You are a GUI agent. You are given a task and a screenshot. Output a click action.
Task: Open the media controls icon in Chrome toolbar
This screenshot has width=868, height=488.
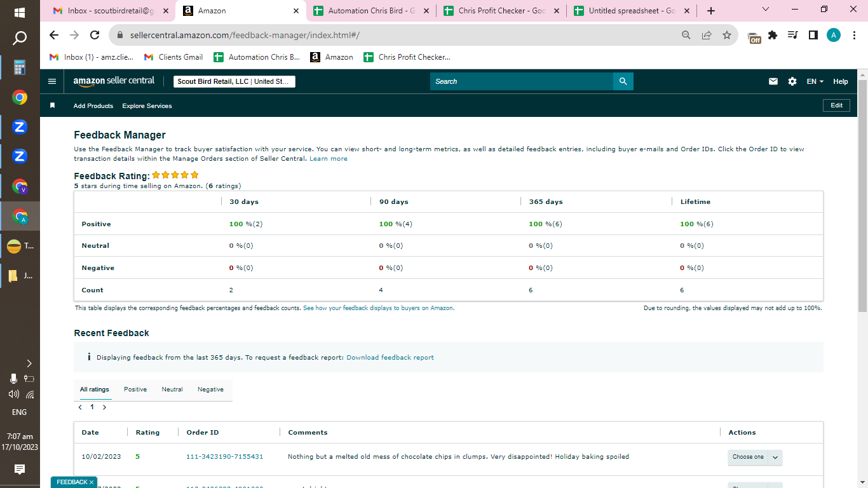[792, 36]
